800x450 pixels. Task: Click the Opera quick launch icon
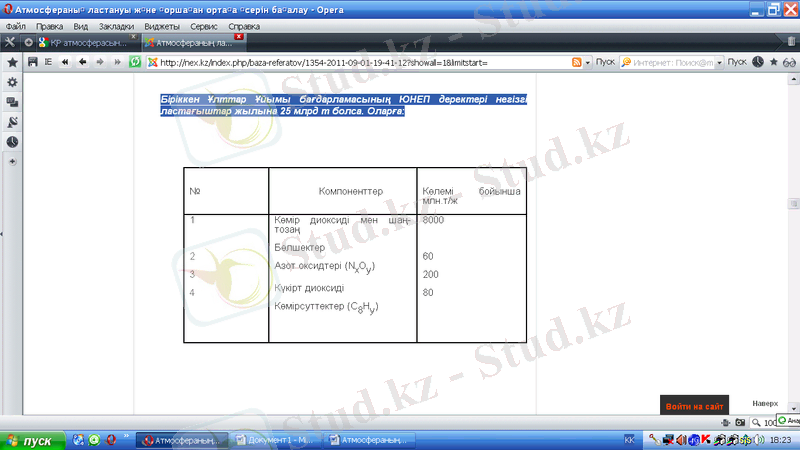pyautogui.click(x=111, y=440)
